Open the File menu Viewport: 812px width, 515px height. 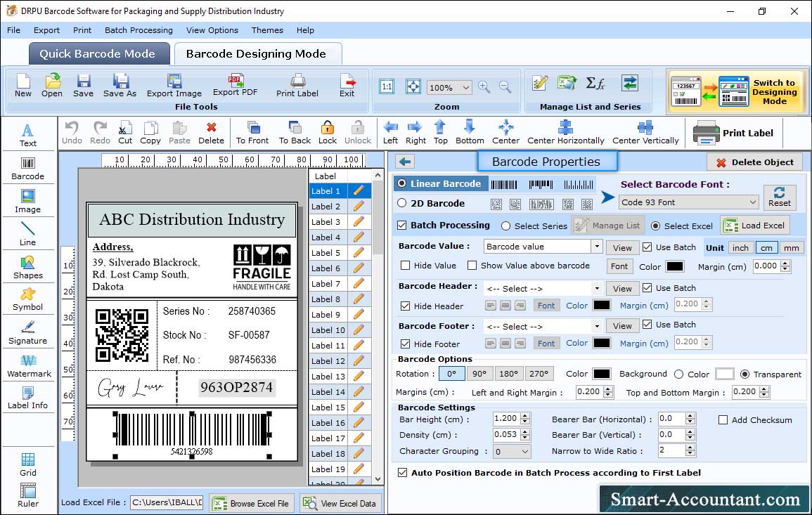pos(13,30)
